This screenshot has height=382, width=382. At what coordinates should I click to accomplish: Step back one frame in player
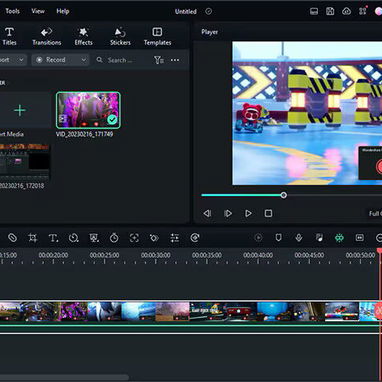pos(207,213)
